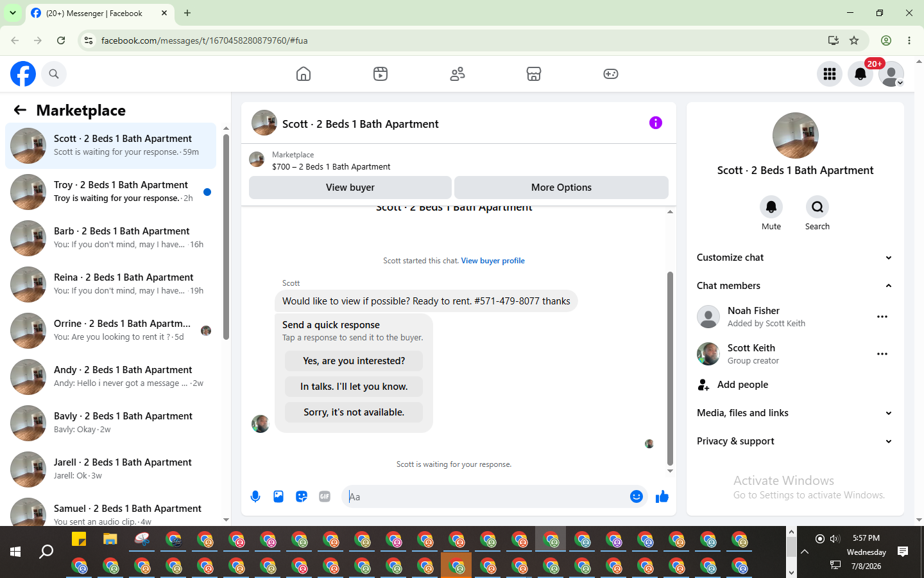Viewport: 924px width, 578px height.
Task: Click the conversation list scrollbar
Action: pyautogui.click(x=226, y=238)
